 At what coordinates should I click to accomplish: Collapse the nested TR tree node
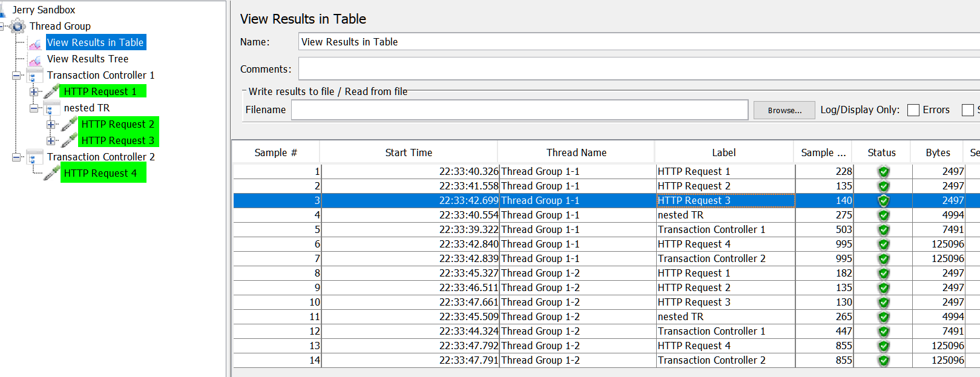click(x=35, y=108)
